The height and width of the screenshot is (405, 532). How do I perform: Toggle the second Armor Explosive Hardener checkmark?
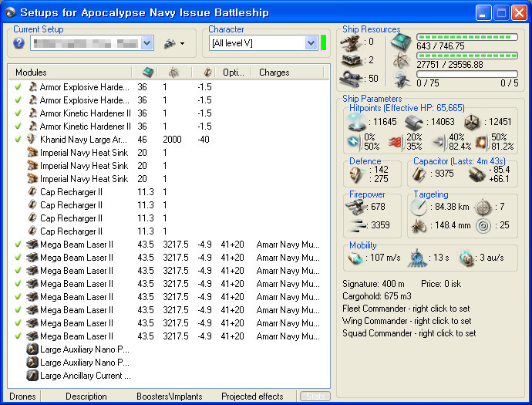[x=18, y=100]
